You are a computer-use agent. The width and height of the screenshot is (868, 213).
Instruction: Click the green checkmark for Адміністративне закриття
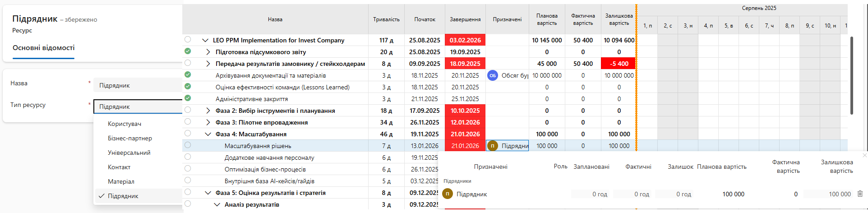(x=188, y=98)
